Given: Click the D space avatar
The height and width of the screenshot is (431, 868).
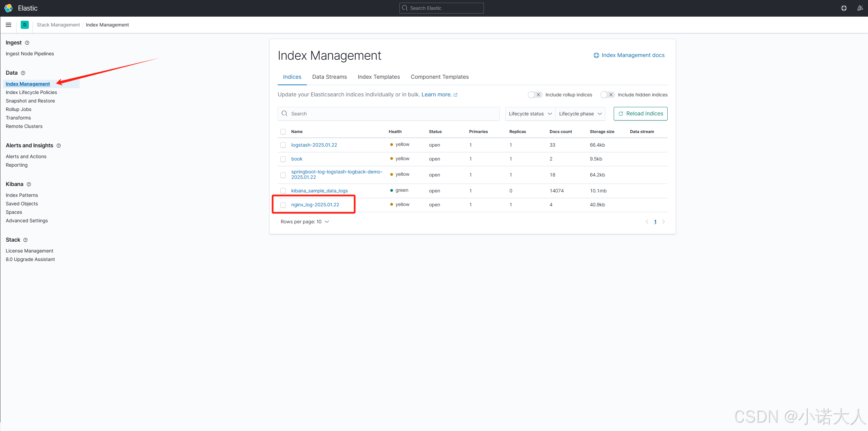Looking at the screenshot, I should 25,25.
